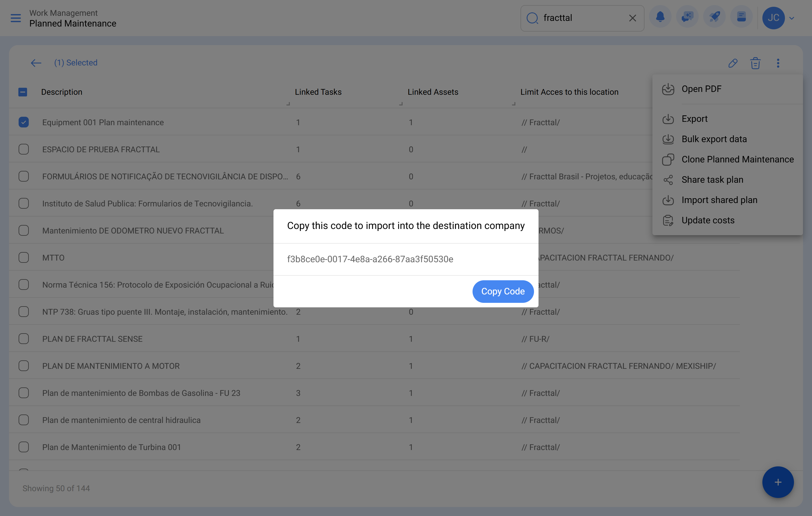Clear the fracttal search with X icon
This screenshot has height=516, width=812.
pos(632,18)
